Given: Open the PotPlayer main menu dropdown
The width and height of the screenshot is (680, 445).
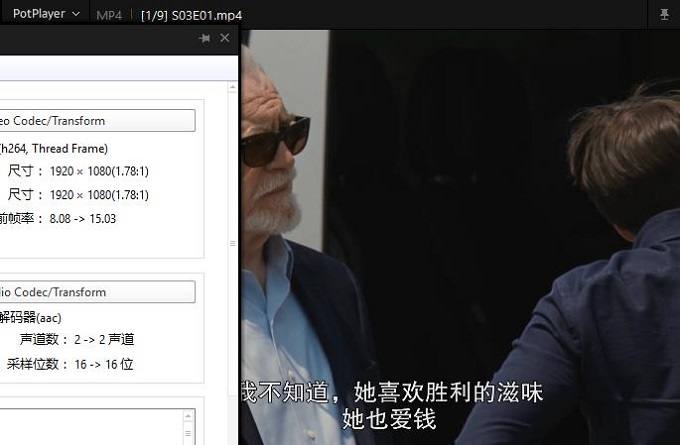Looking at the screenshot, I should tap(46, 14).
